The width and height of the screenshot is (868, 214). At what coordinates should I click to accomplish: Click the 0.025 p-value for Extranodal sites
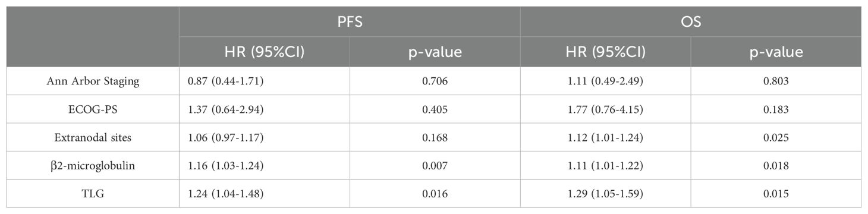click(x=776, y=137)
